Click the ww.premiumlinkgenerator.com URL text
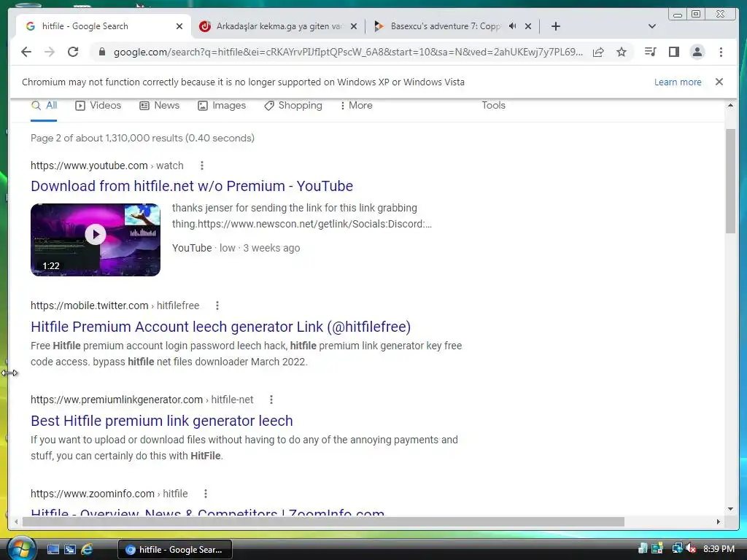 (x=142, y=400)
